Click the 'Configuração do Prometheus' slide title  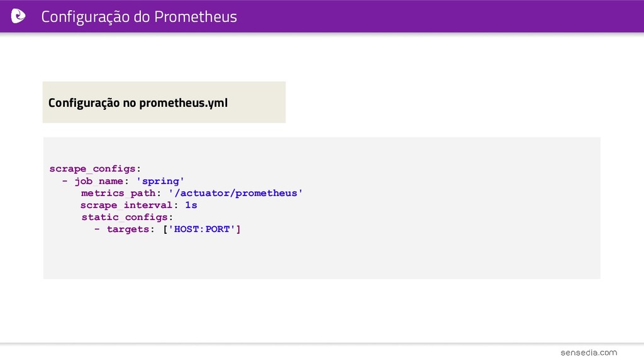139,17
